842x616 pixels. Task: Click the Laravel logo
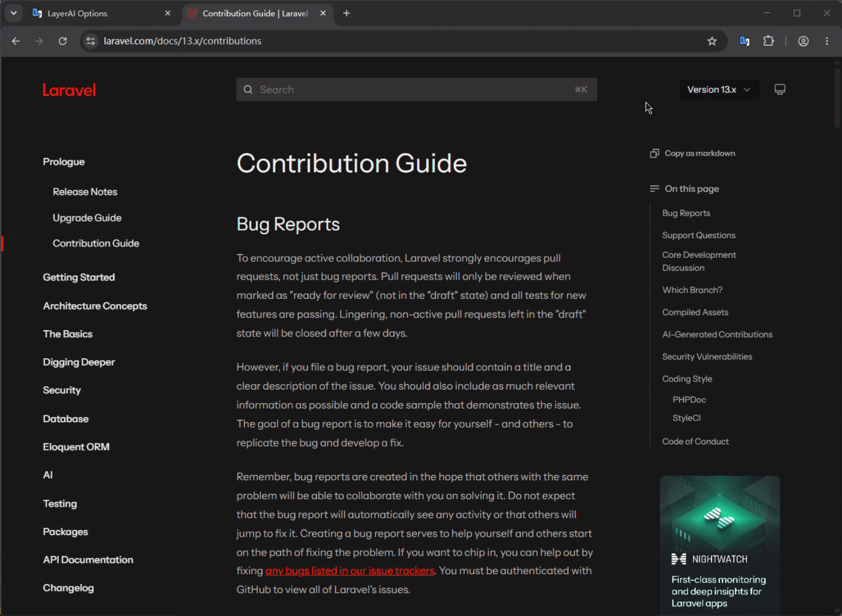coord(69,90)
